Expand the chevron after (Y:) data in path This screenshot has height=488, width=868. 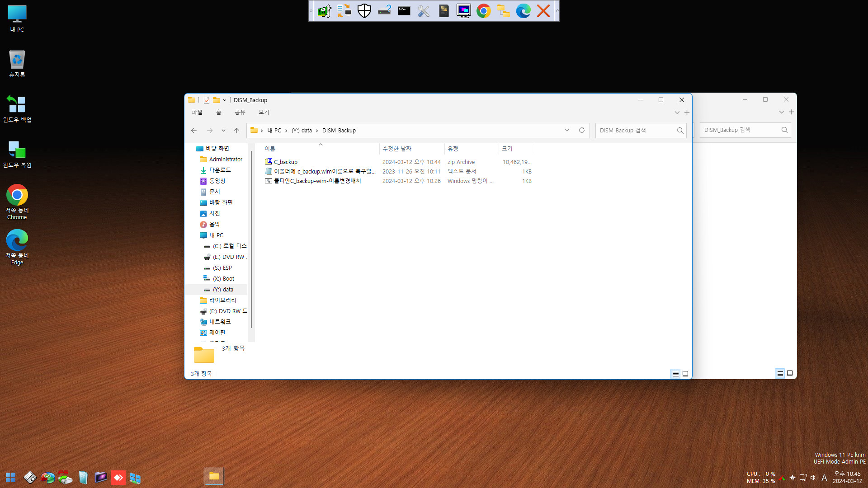pos(317,131)
